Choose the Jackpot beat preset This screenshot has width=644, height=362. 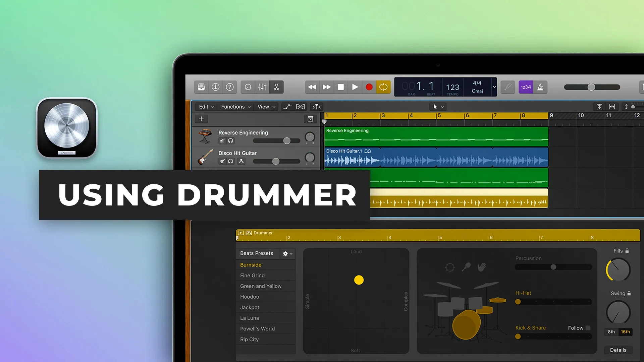(x=266, y=307)
